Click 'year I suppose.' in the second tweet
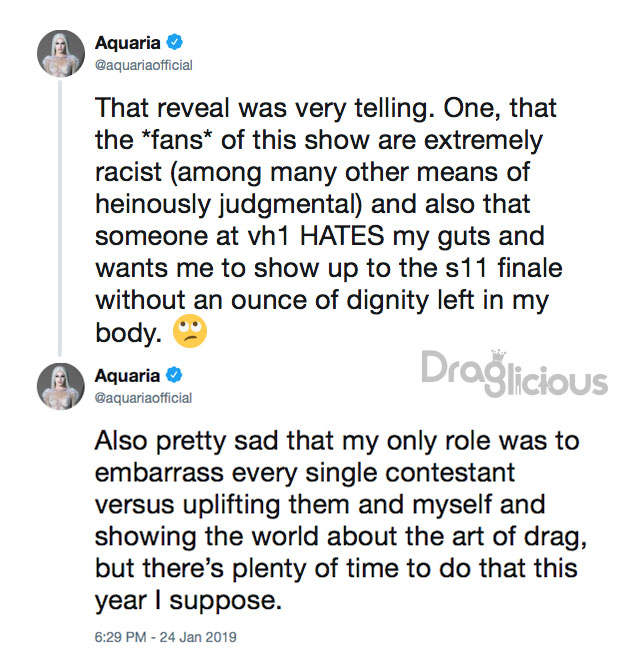 coord(188,601)
